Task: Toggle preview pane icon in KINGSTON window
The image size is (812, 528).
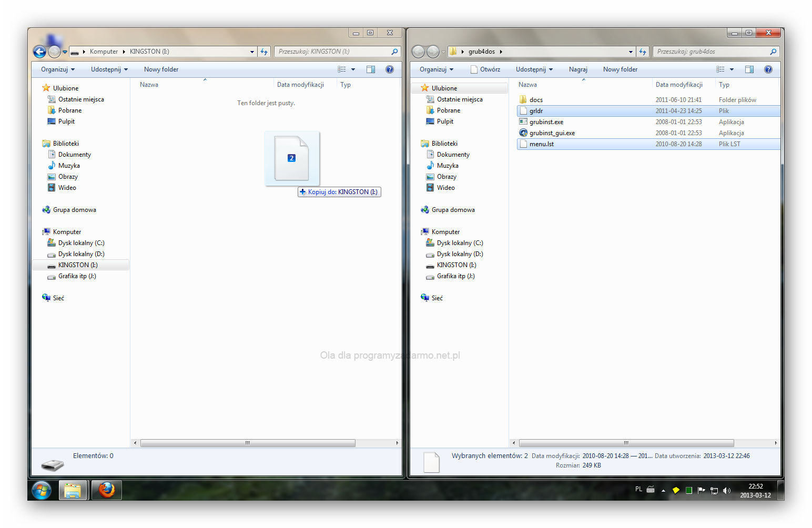Action: point(371,69)
